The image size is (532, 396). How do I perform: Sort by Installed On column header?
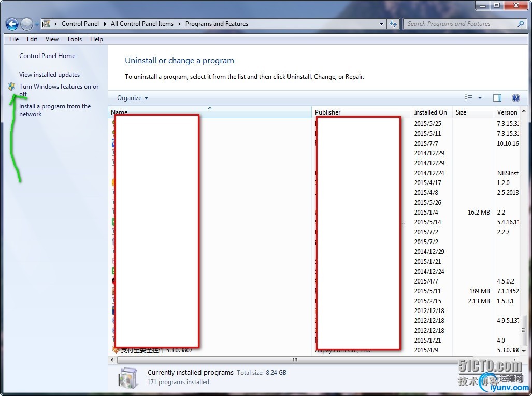pyautogui.click(x=431, y=112)
